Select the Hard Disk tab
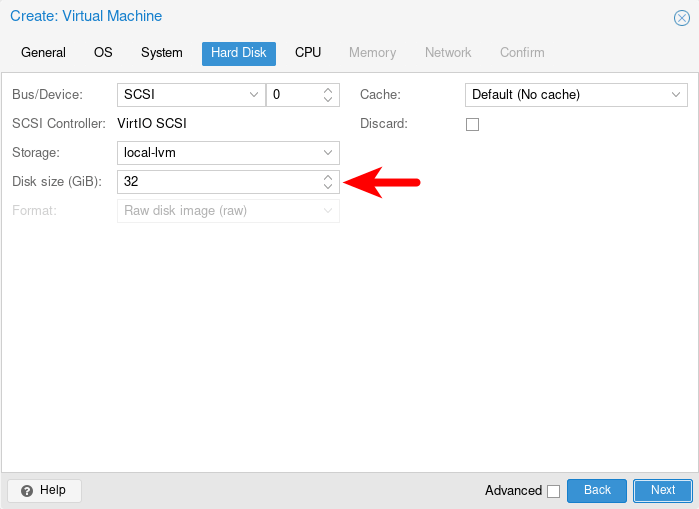The height and width of the screenshot is (509, 699). (x=238, y=53)
